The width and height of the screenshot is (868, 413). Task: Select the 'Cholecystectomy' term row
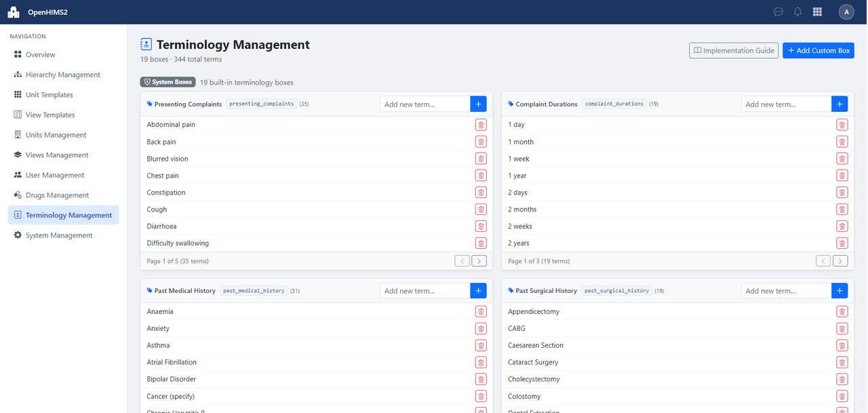coord(677,380)
